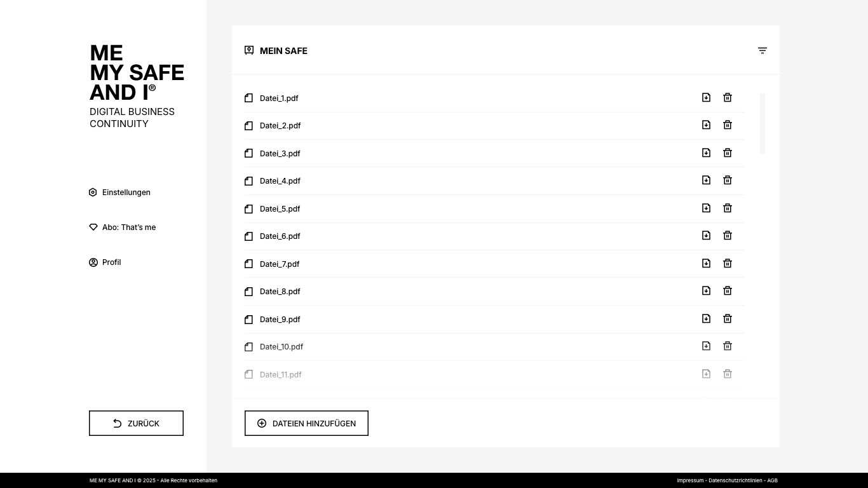Delete Datei_9.pdf from the list
868x488 pixels.
coord(728,318)
